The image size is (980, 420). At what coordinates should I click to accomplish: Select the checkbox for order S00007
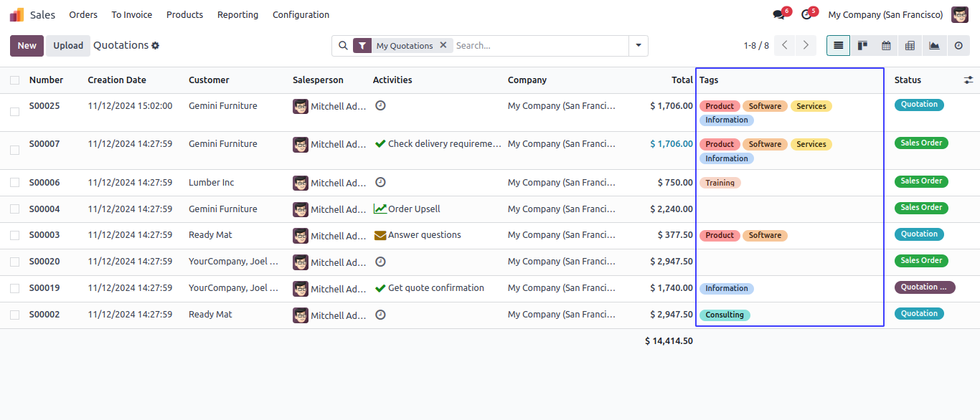[14, 150]
